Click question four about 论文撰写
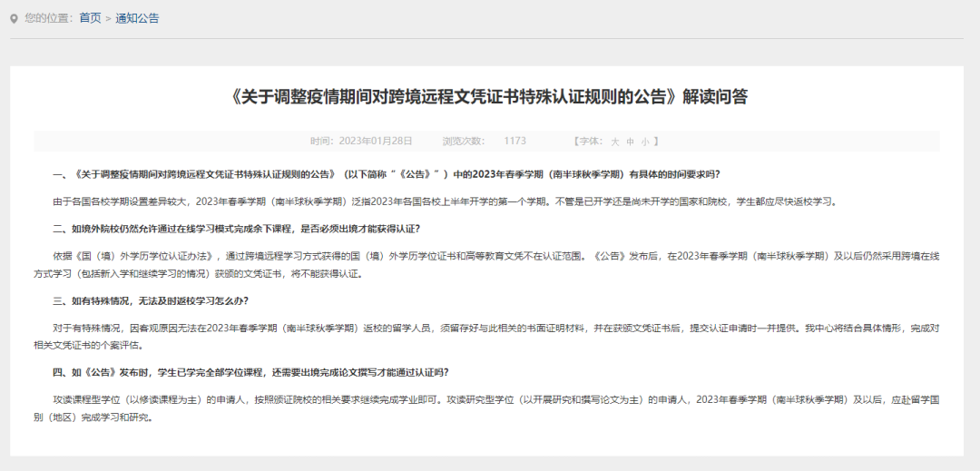Screen dimensions: 980x471 tap(250, 373)
